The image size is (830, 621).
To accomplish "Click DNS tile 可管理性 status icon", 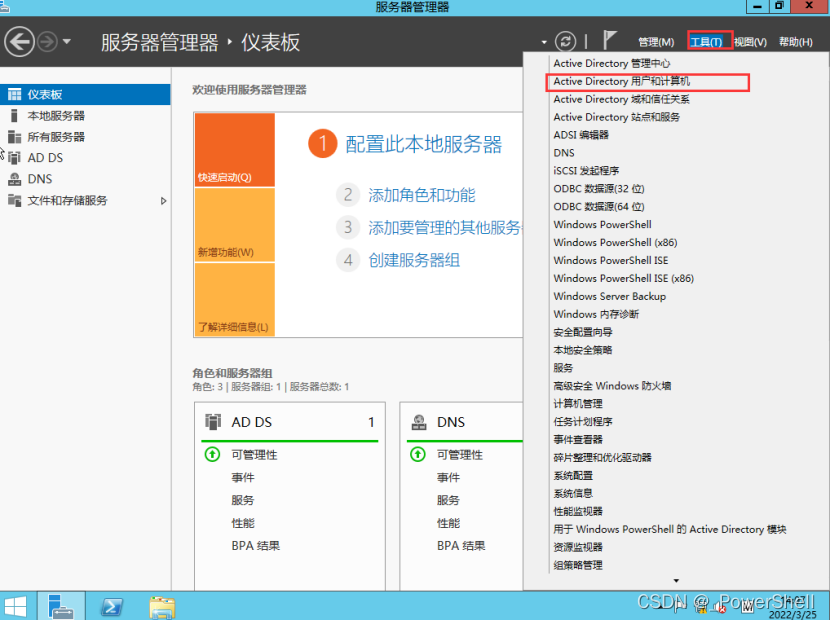I will (418, 454).
